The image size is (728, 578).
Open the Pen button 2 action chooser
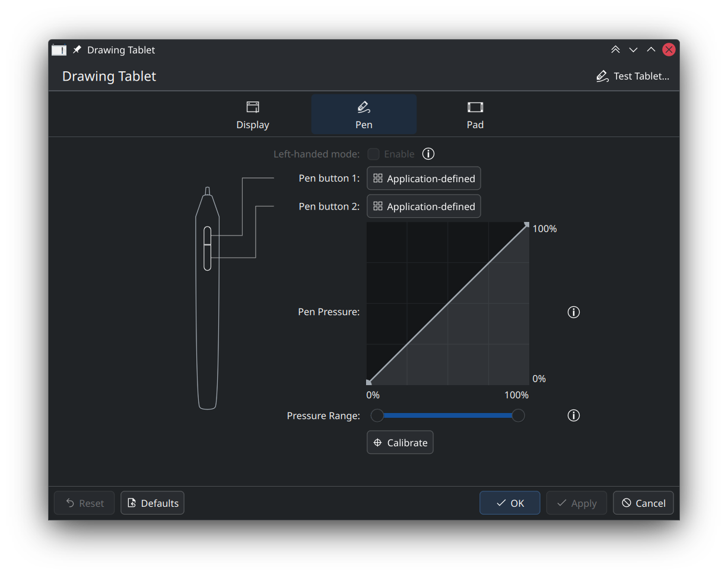coord(424,206)
